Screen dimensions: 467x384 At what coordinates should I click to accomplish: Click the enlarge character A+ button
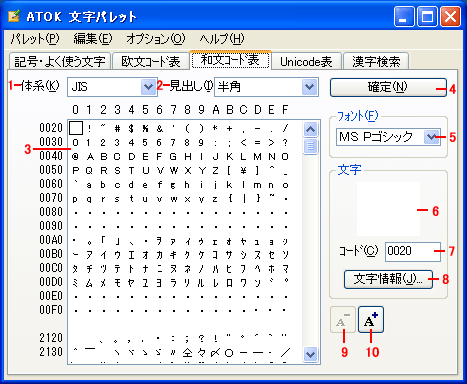pyautogui.click(x=371, y=320)
